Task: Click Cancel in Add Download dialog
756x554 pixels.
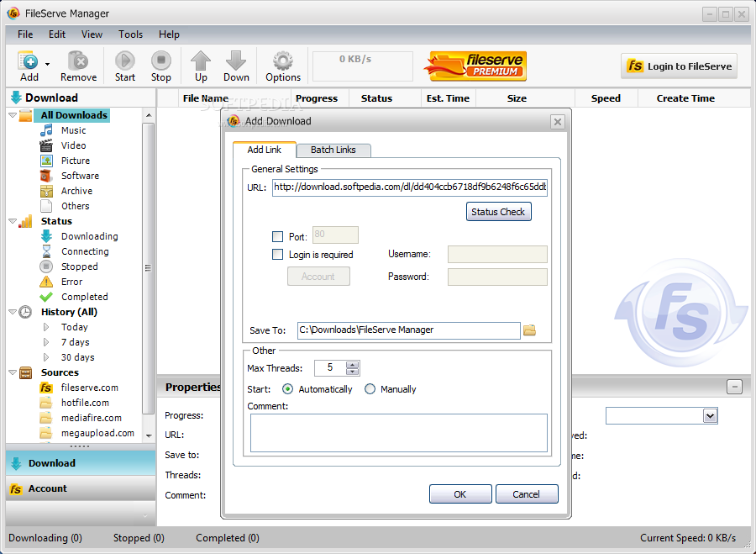Action: click(x=527, y=494)
